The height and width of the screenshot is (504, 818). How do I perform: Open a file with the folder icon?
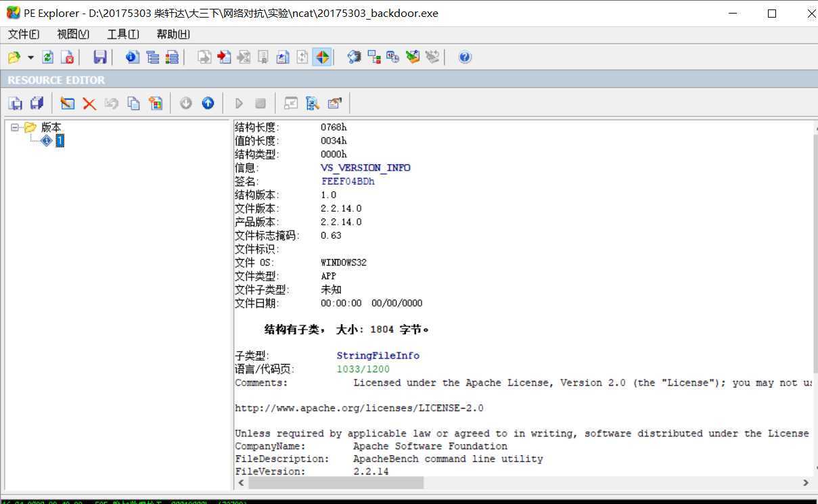pos(14,58)
